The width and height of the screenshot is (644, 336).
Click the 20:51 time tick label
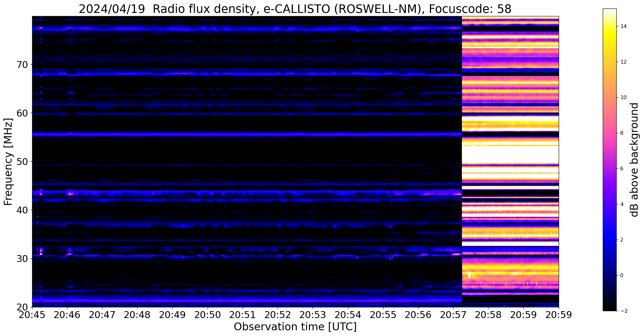click(243, 315)
